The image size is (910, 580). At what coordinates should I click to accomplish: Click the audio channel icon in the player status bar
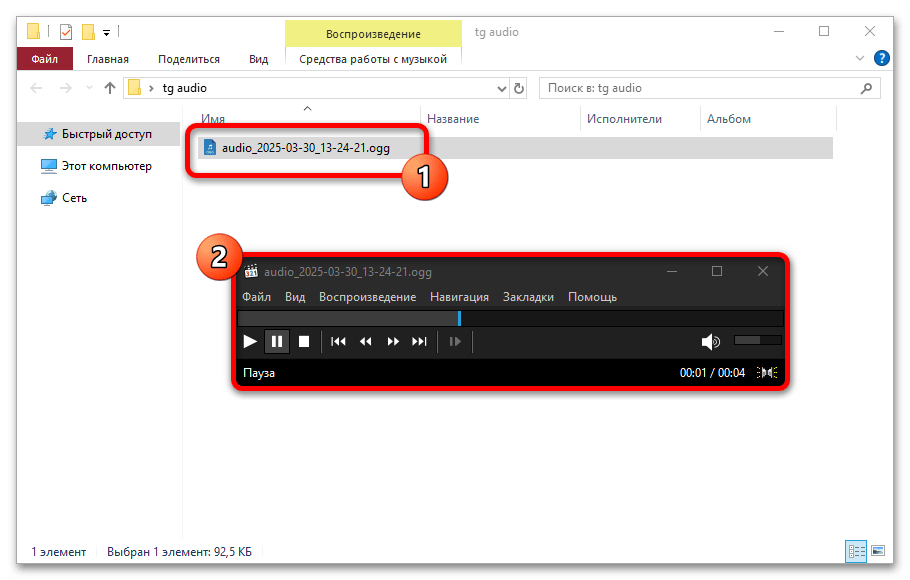[767, 373]
